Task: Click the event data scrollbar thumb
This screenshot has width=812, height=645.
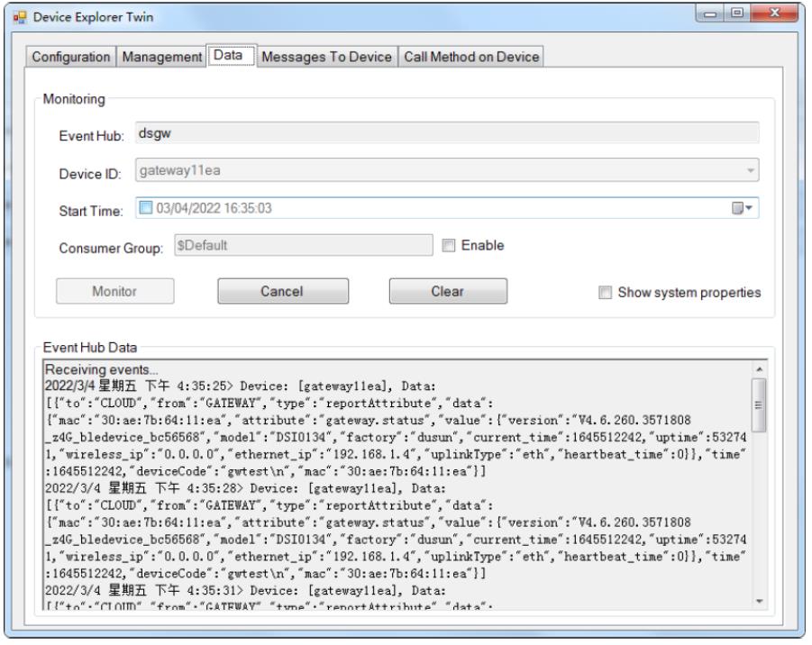Action: point(759,405)
